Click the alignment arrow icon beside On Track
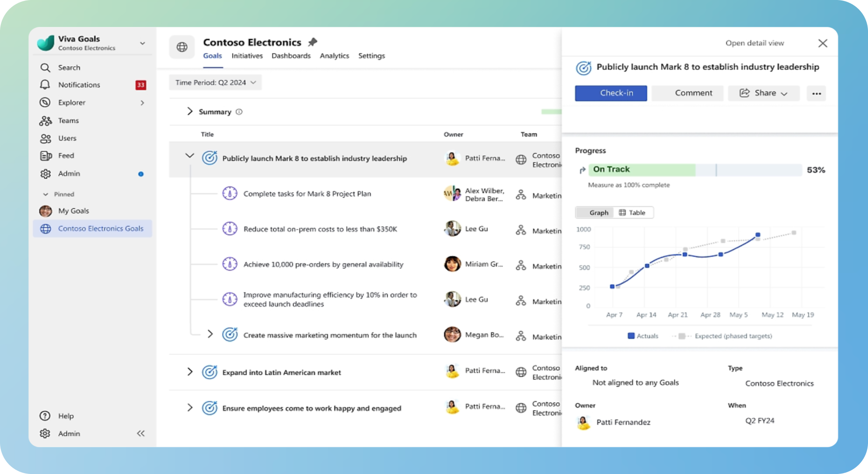The height and width of the screenshot is (474, 868). coord(582,170)
